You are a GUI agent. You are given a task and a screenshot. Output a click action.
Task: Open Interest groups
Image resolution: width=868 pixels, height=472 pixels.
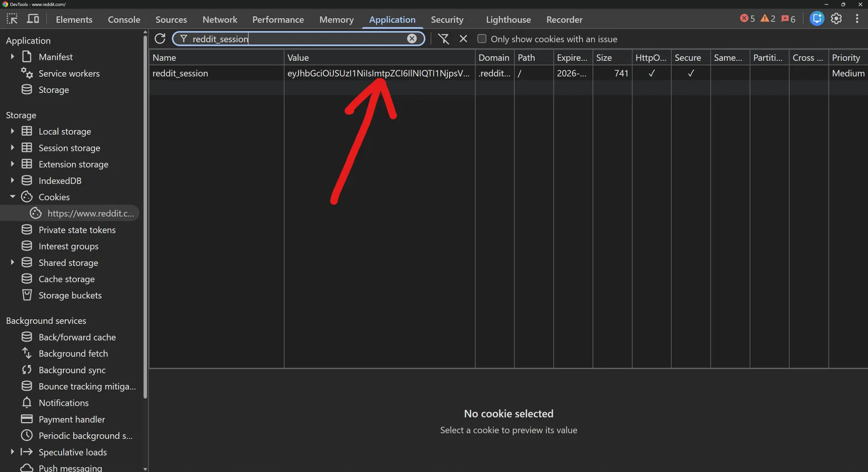pos(68,246)
